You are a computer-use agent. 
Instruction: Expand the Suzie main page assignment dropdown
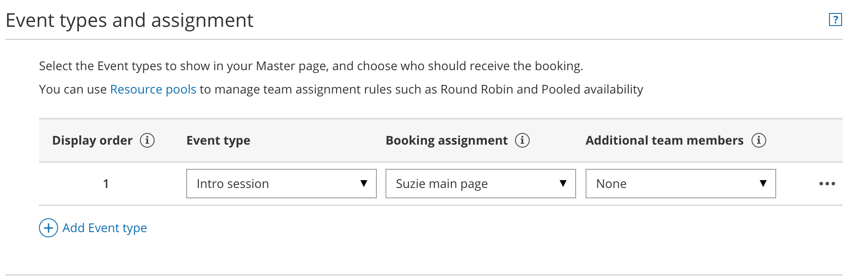472,184
